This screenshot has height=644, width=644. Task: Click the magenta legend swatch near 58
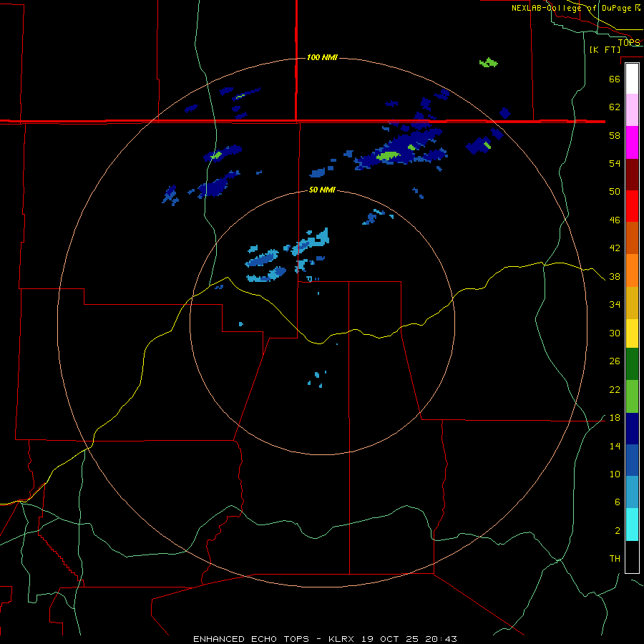coord(632,142)
